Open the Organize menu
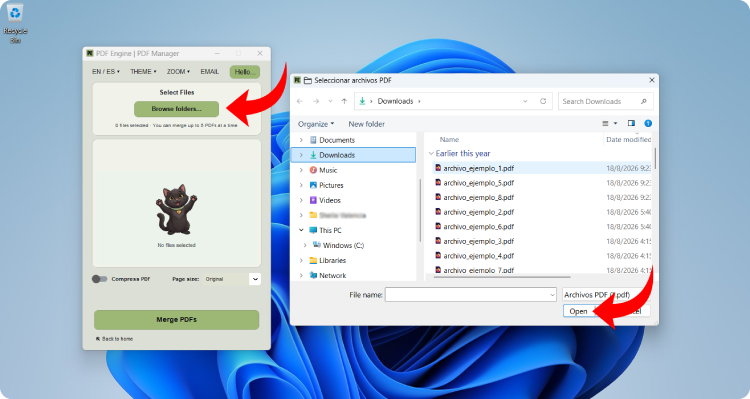The height and width of the screenshot is (399, 750). [316, 124]
